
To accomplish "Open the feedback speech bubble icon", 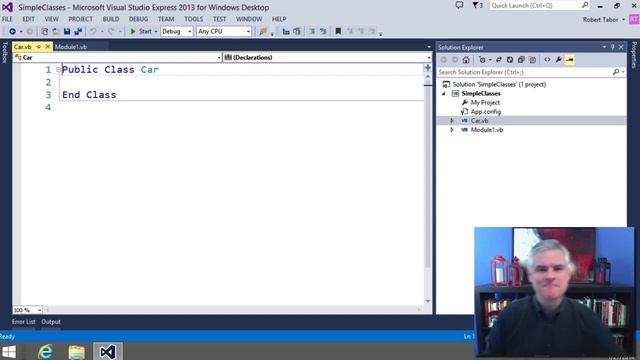I will pyautogui.click(x=459, y=5).
